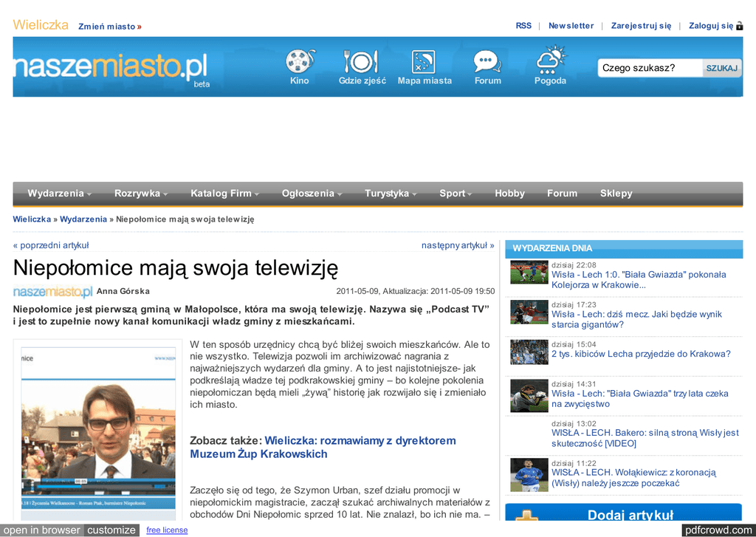This screenshot has width=756, height=537.
Task: Click the nasze miasto.pl header logo
Action: pos(110,69)
